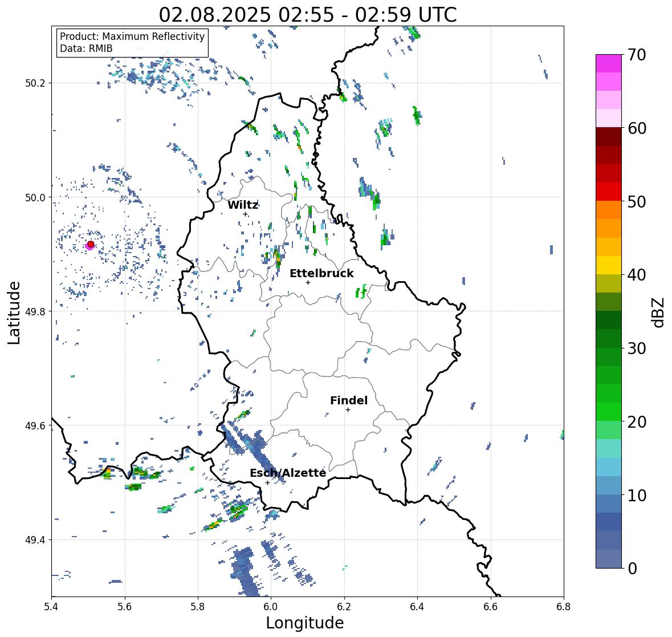Image resolution: width=672 pixels, height=637 pixels.
Task: Click colorbar tick label 40
Action: coord(637,275)
